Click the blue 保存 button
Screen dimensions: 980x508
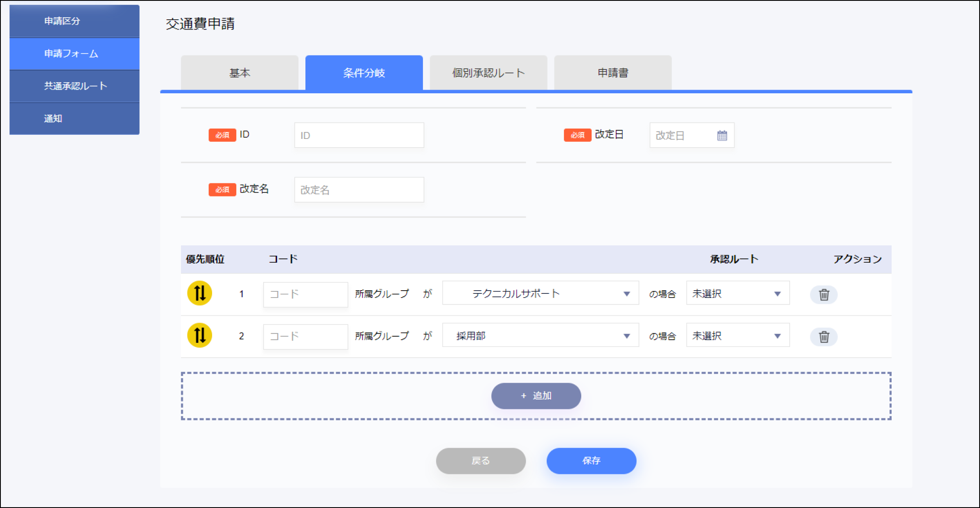click(591, 460)
